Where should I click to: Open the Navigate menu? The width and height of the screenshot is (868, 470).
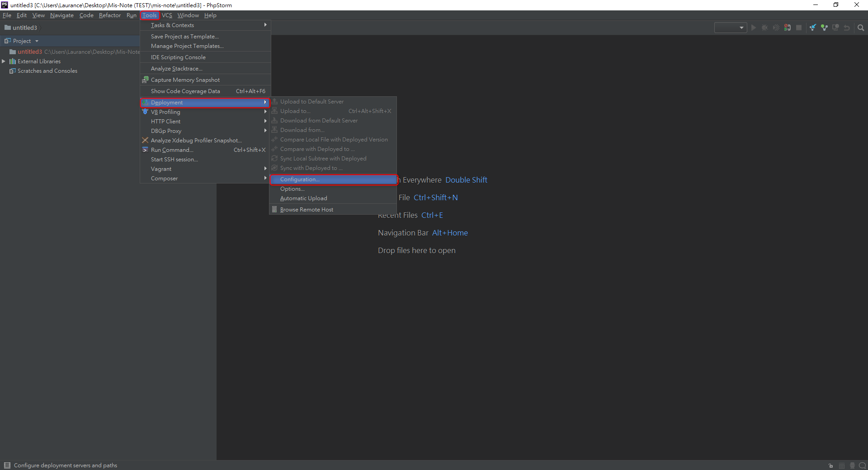tap(62, 15)
